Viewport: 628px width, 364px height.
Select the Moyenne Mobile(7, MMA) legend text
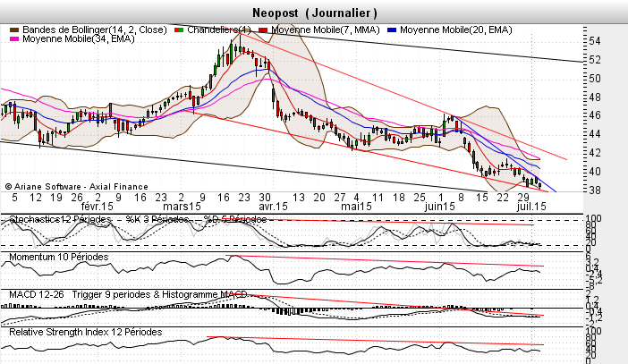pos(326,30)
